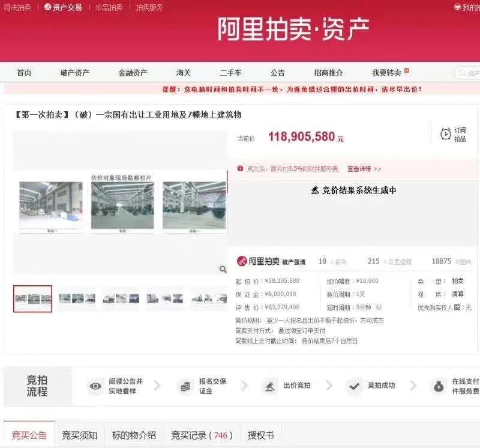Image resolution: width=480 pixels, height=448 pixels.
Task: Switch to 标的物介绍 tab
Action: (x=134, y=435)
